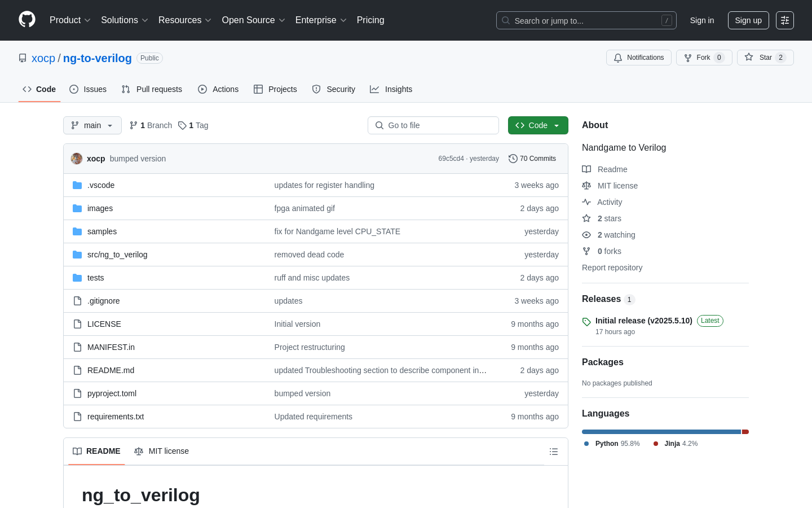812x508 pixels.
Task: Open the tests folder icon
Action: coord(77,278)
